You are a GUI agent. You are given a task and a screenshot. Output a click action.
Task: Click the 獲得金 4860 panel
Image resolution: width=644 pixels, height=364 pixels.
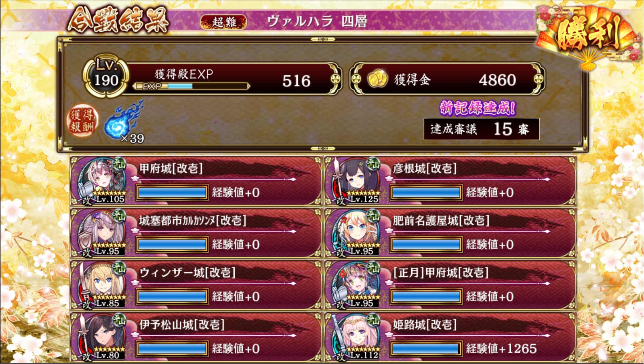point(447,79)
